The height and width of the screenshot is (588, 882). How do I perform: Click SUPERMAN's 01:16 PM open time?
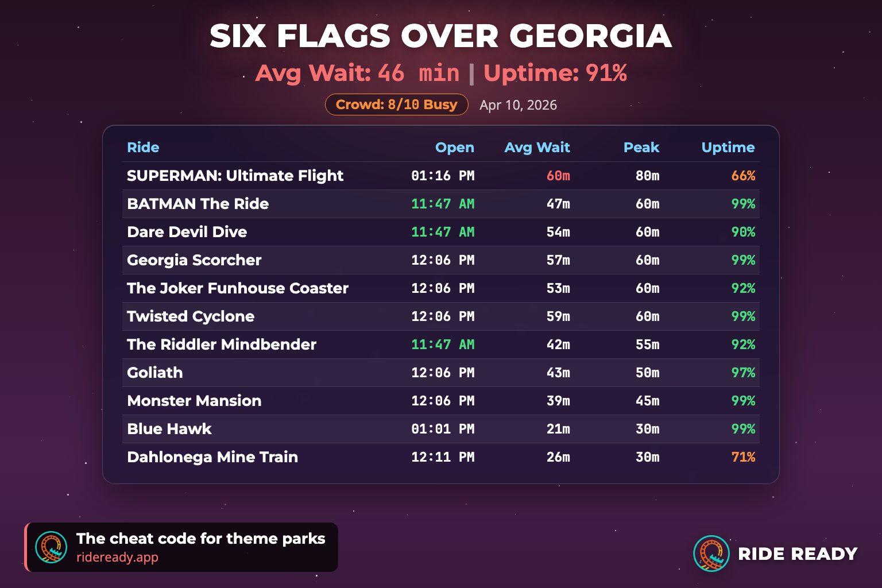pos(443,176)
